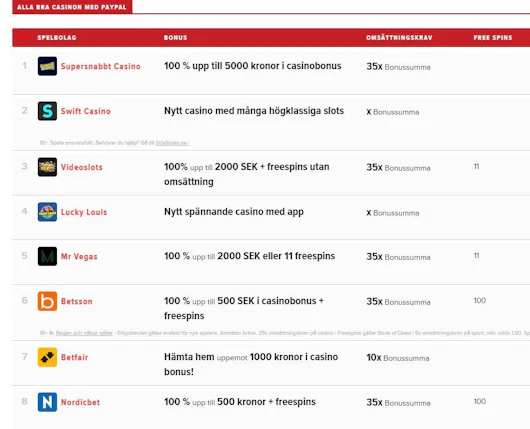Click Videoslots 35x Bonussumma value
Image resolution: width=530 pixels, height=429 pixels.
[x=398, y=167]
